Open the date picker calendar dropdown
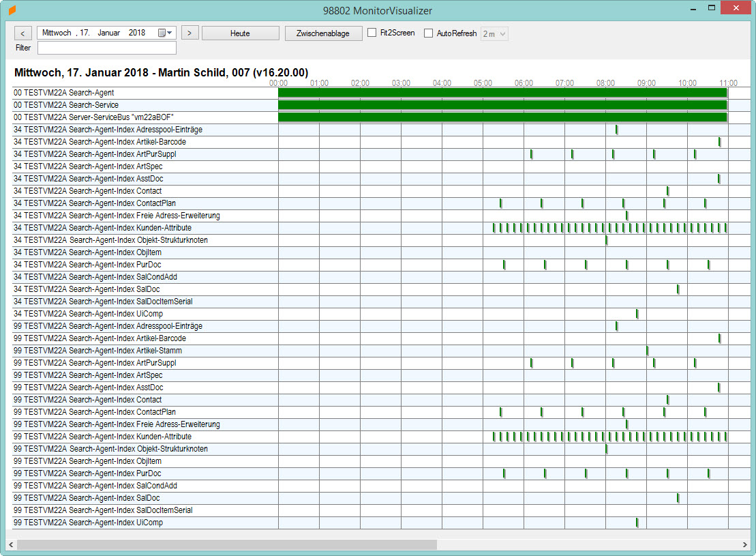 coord(166,33)
